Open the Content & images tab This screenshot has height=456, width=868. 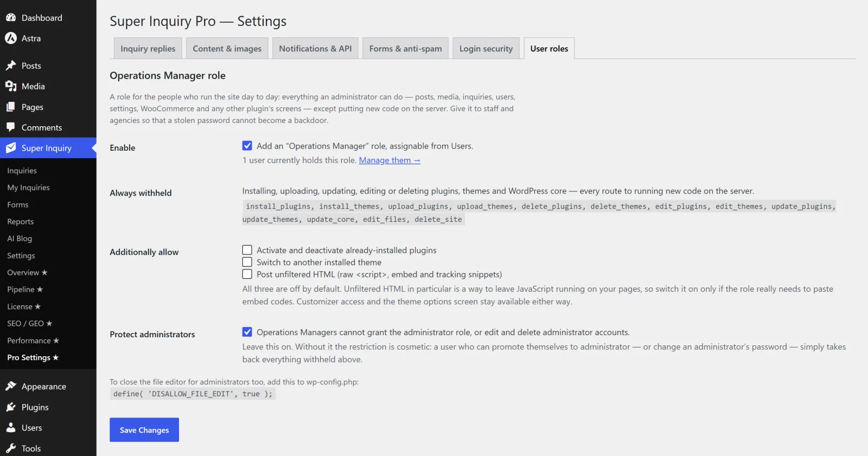coord(227,48)
